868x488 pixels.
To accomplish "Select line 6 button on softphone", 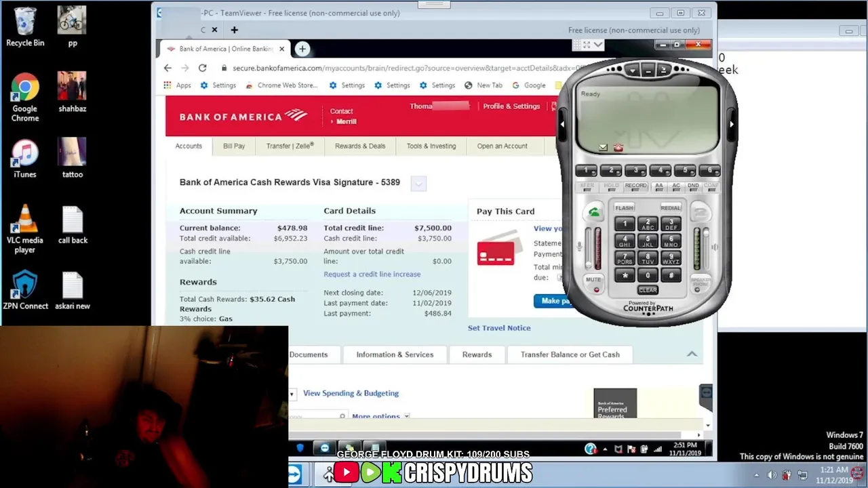I will pos(709,170).
